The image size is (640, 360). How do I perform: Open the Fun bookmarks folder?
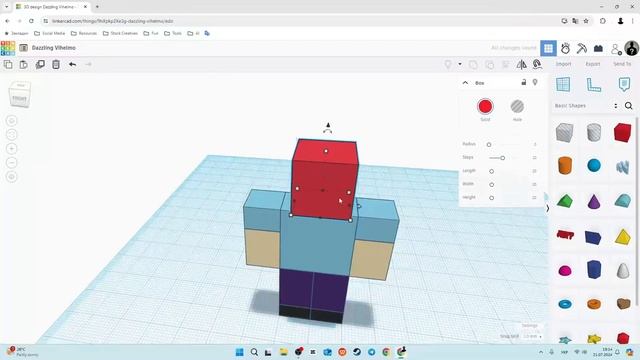(151, 33)
